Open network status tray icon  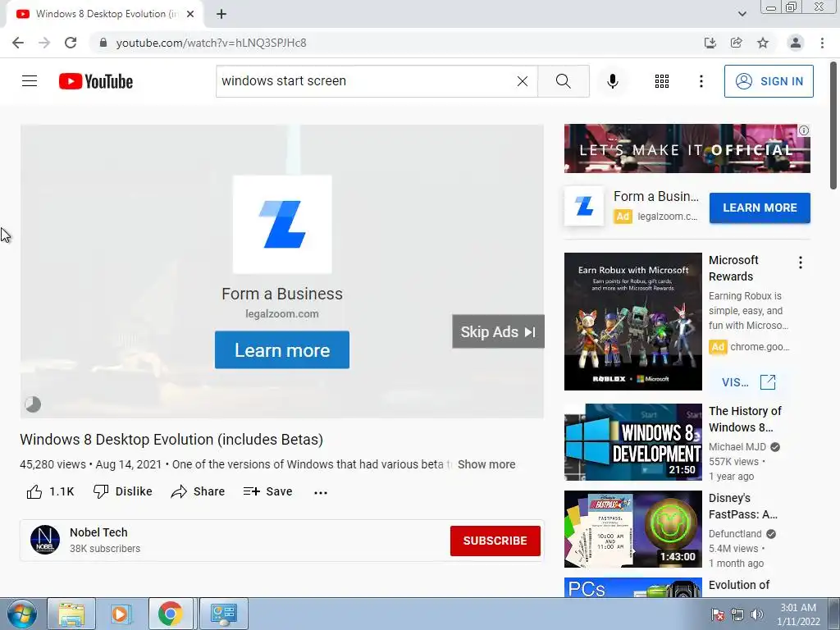(x=737, y=615)
